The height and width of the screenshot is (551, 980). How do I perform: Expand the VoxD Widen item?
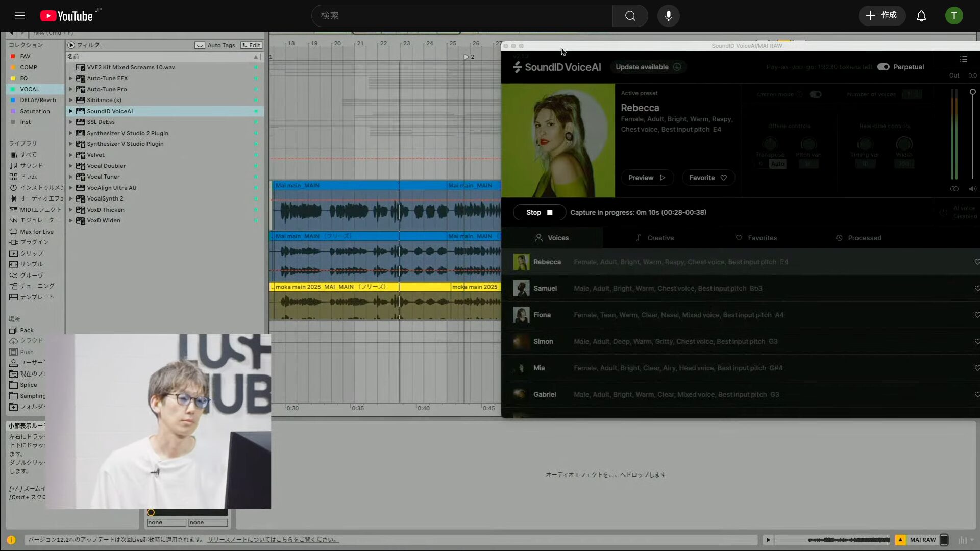[x=70, y=221]
